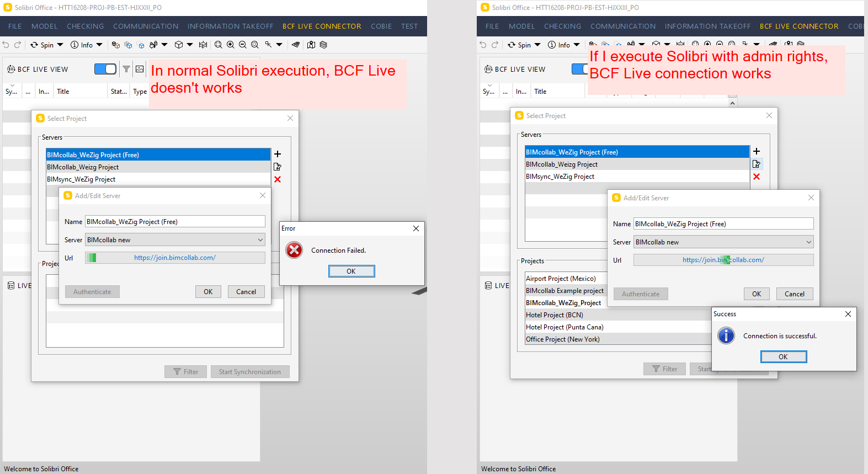Click dotted blue-cube icon in left toolbar
Image resolution: width=868 pixels, height=474 pixels.
click(x=141, y=45)
